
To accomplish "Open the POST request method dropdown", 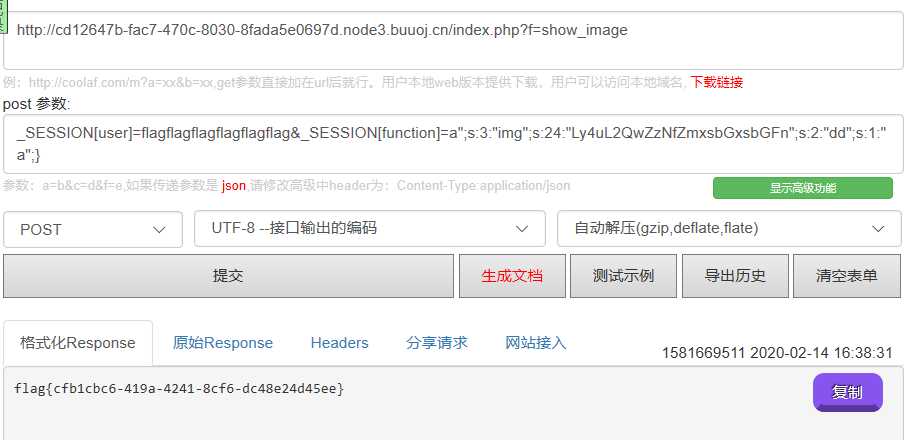I will point(93,229).
